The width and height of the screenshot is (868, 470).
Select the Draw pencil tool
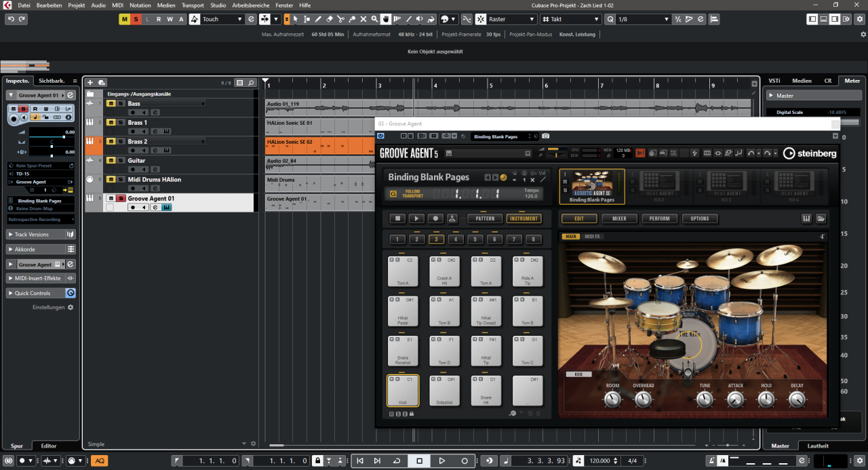(x=318, y=19)
